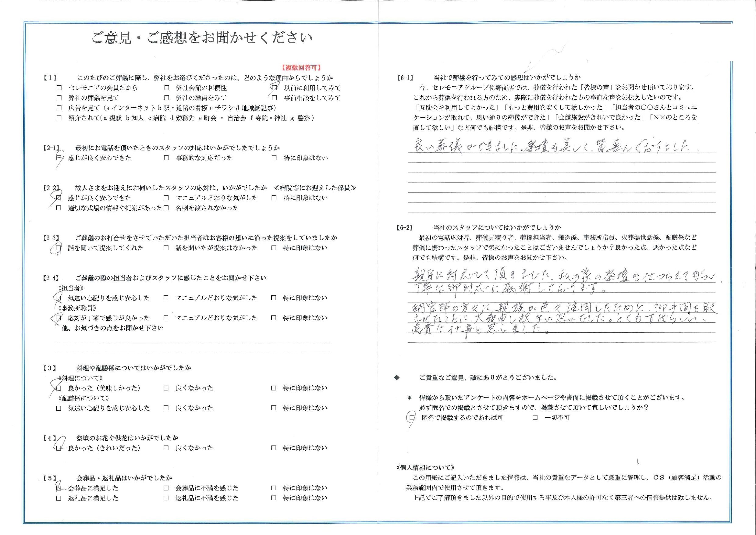
Task: Click the 【3】 heading 料理や配膳係についてはいかがでしたか
Action: (134, 368)
